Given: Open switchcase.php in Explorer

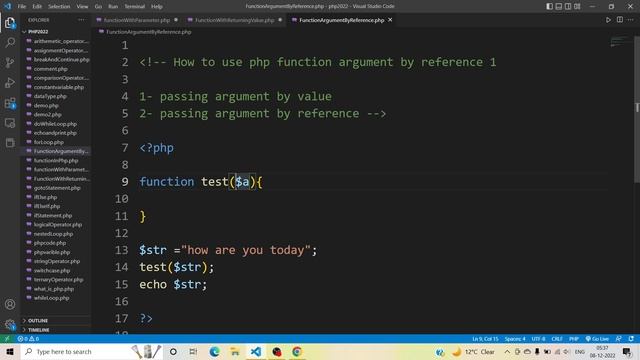Looking at the screenshot, I should tap(52, 270).
